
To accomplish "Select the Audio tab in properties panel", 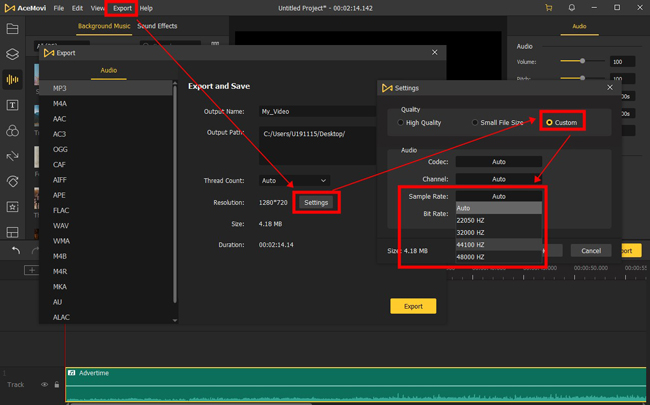I will pyautogui.click(x=579, y=26).
